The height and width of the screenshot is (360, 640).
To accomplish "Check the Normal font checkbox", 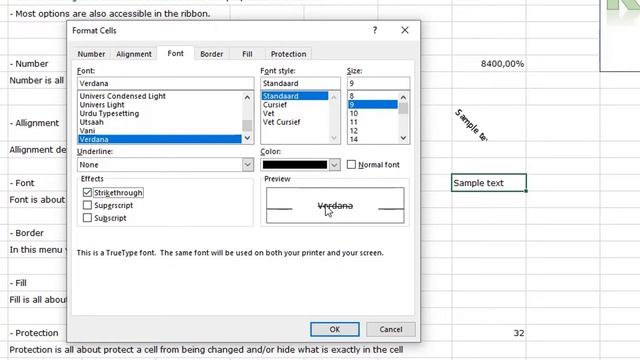I will (x=351, y=164).
